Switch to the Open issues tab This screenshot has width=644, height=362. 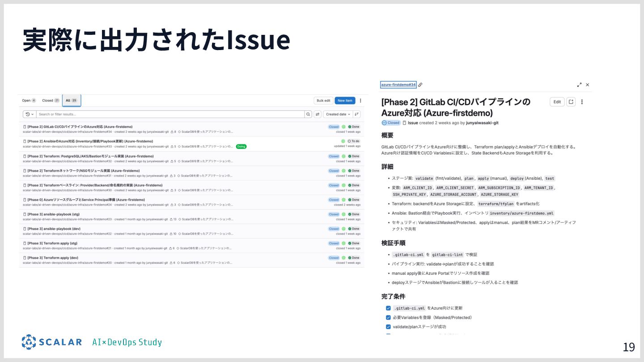(29, 101)
